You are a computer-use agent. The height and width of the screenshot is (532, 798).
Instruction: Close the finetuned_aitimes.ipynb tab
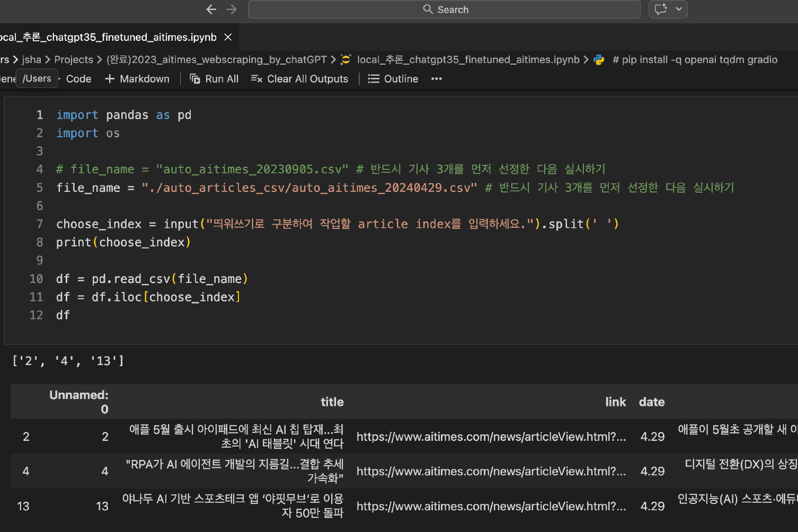click(x=228, y=37)
